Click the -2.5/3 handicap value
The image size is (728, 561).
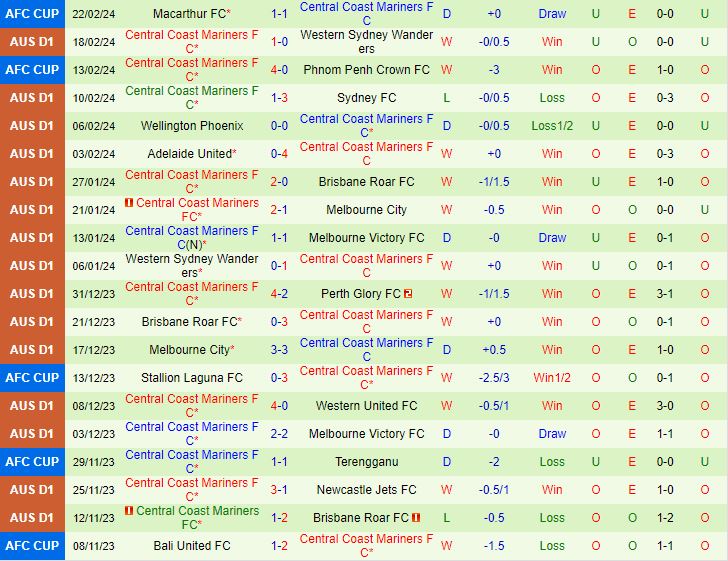pyautogui.click(x=494, y=378)
